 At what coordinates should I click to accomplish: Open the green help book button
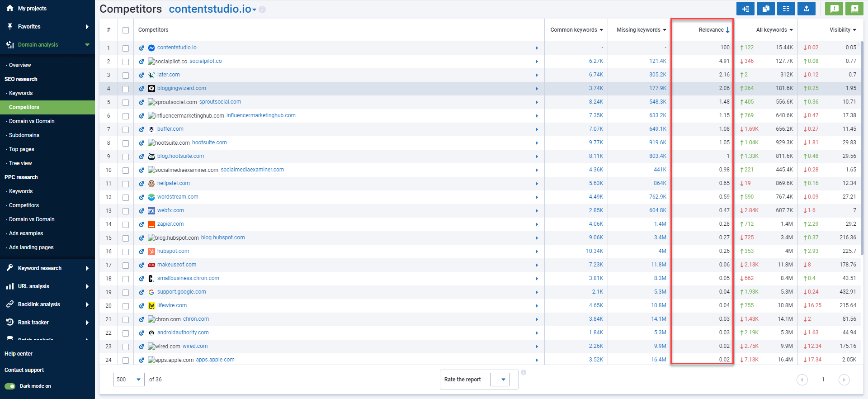(x=854, y=9)
